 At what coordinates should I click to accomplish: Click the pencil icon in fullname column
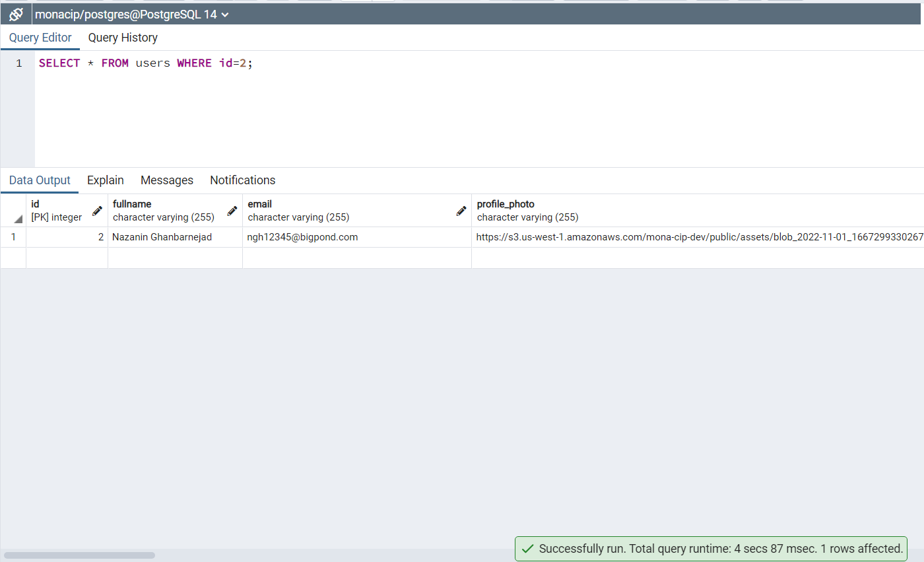tap(232, 211)
